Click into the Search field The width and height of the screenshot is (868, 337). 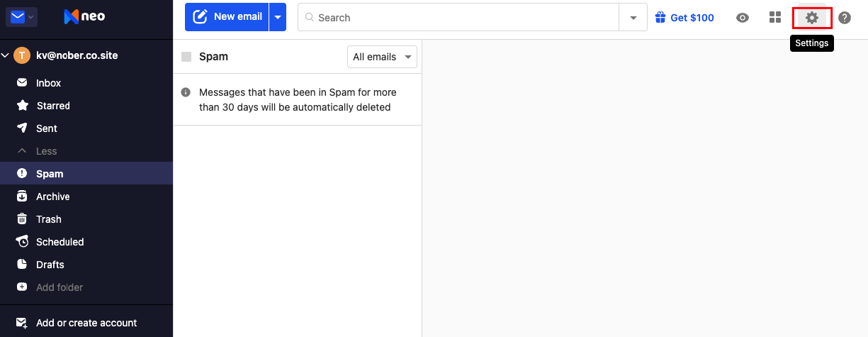click(458, 18)
